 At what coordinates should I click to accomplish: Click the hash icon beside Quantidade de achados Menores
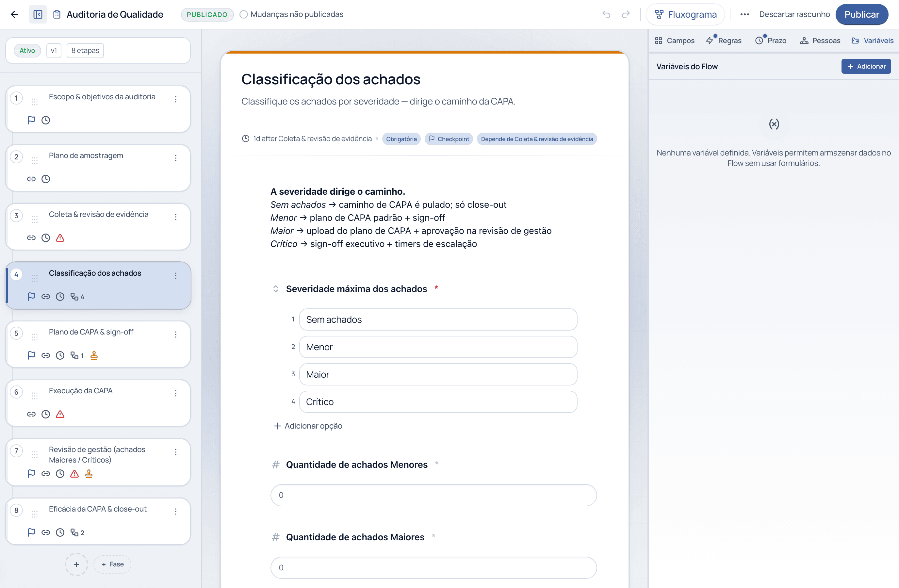pos(276,465)
